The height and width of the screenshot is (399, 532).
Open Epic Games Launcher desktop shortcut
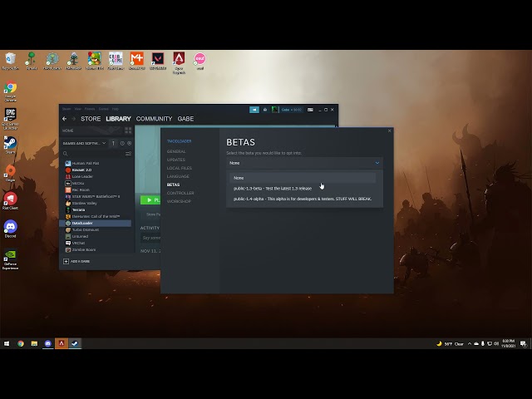[x=10, y=119]
